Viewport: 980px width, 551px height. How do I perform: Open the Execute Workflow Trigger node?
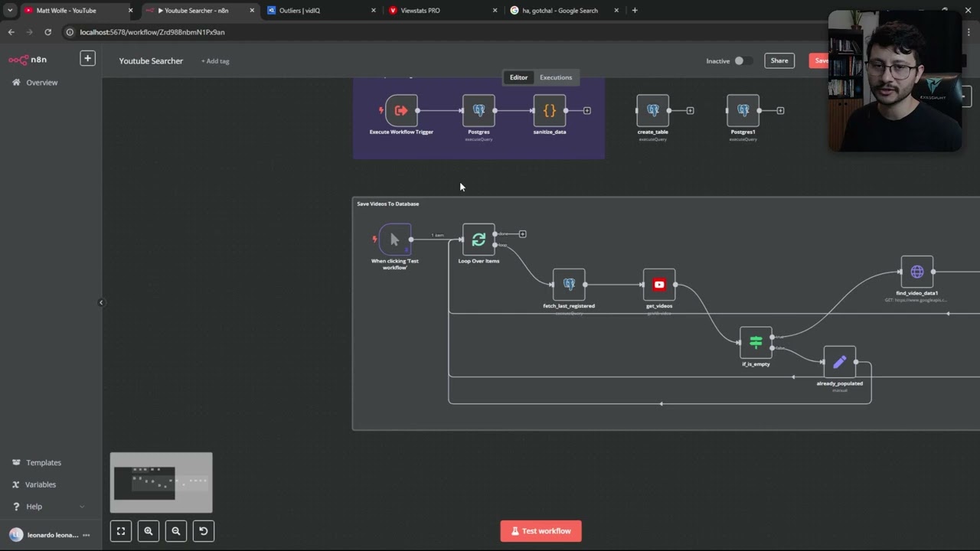coord(401,110)
